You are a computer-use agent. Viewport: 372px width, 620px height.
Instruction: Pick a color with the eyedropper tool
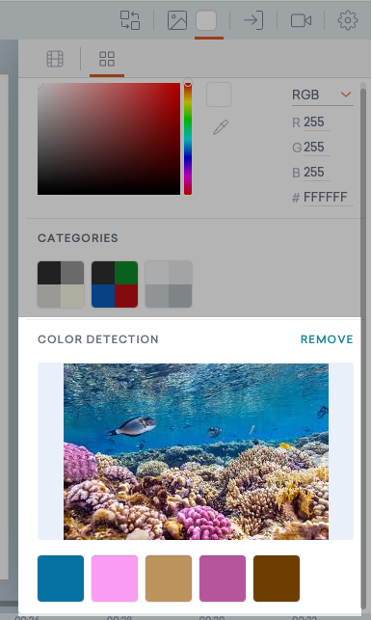[221, 127]
